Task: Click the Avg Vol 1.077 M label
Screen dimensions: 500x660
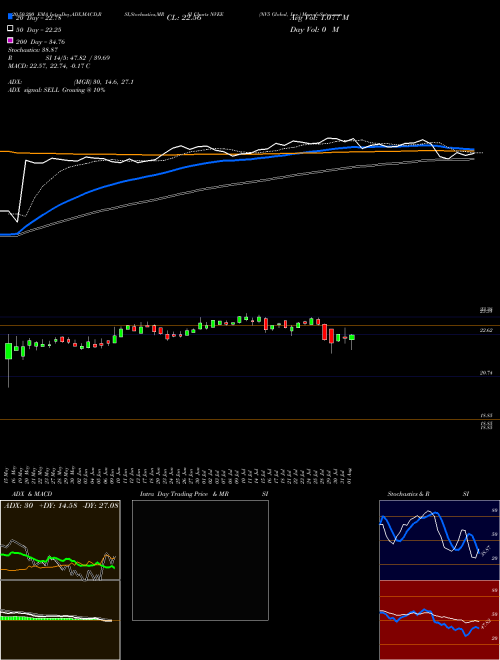Action: point(319,18)
